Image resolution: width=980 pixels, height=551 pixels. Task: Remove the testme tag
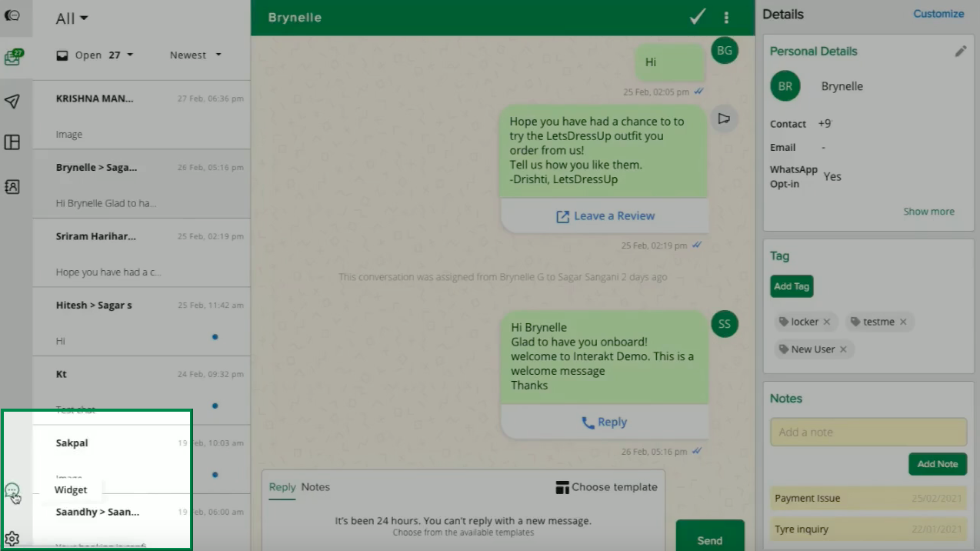pyautogui.click(x=903, y=322)
